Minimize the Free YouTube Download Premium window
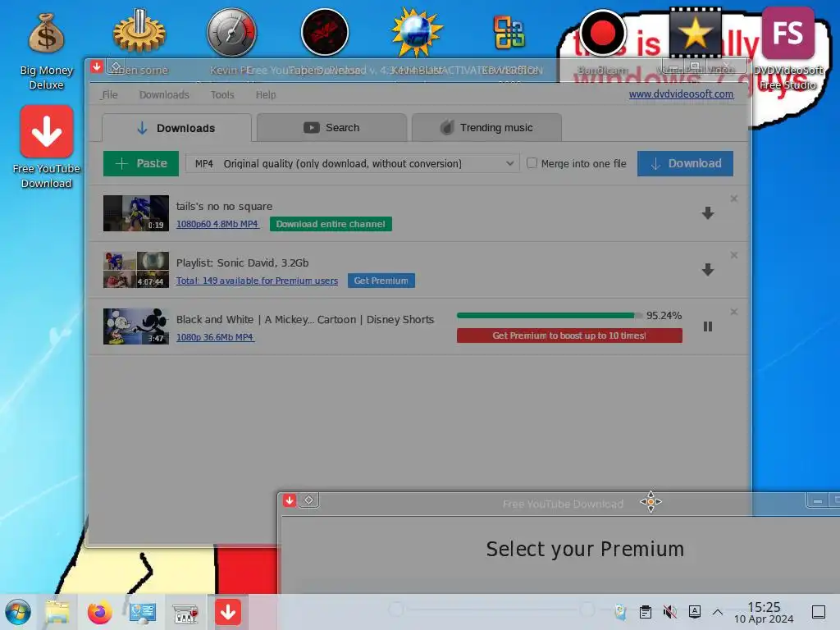840x630 pixels. [818, 501]
